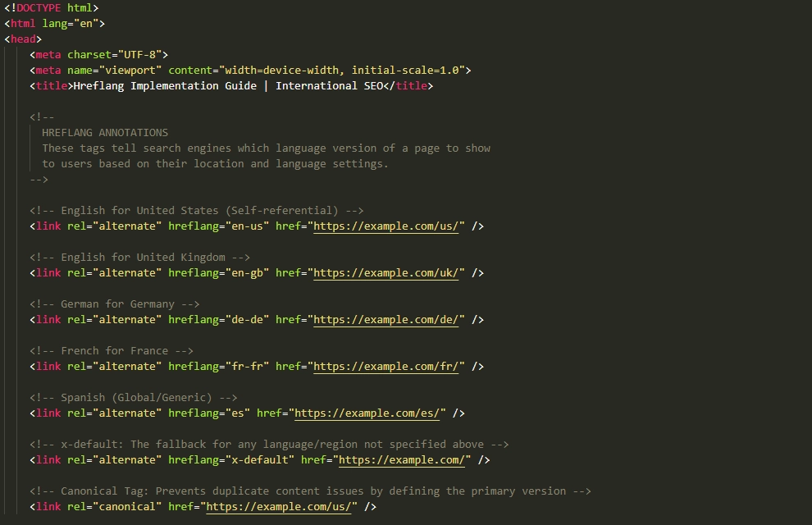Select the HREFLANG ANNOTATIONS comment block
Image resolution: width=812 pixels, height=525 pixels.
coord(105,132)
